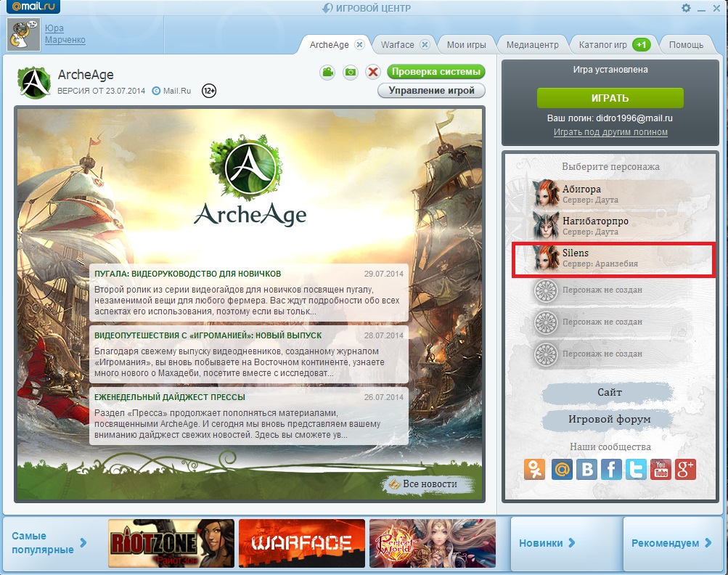The height and width of the screenshot is (575, 728).
Task: Click Играть под другим логином link
Action: tap(610, 132)
